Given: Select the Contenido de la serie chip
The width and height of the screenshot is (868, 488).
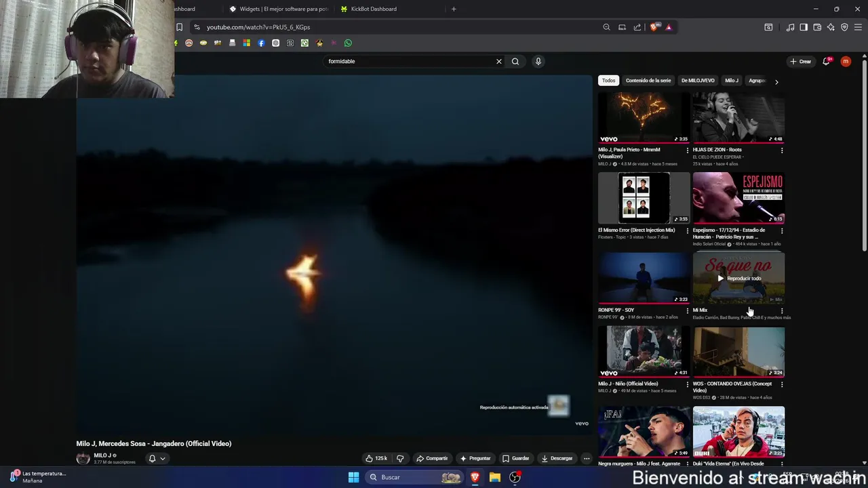Looking at the screenshot, I should 648,81.
